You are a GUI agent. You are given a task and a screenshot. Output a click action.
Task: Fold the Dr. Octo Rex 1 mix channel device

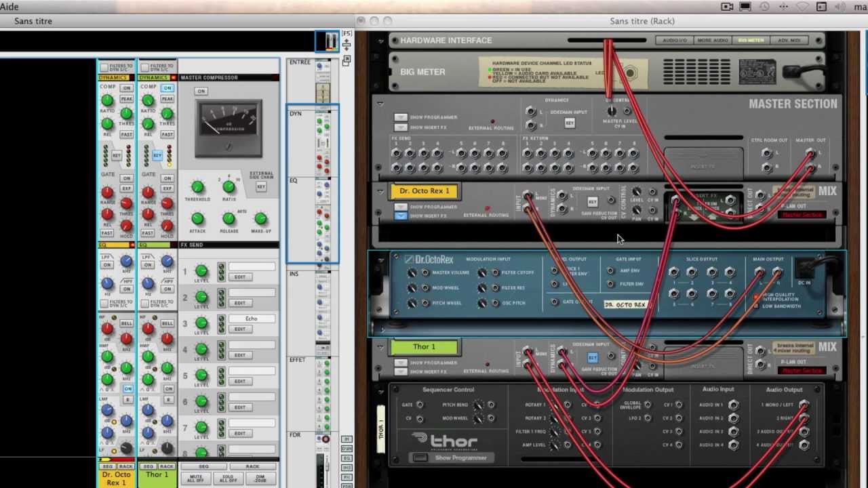(x=380, y=191)
